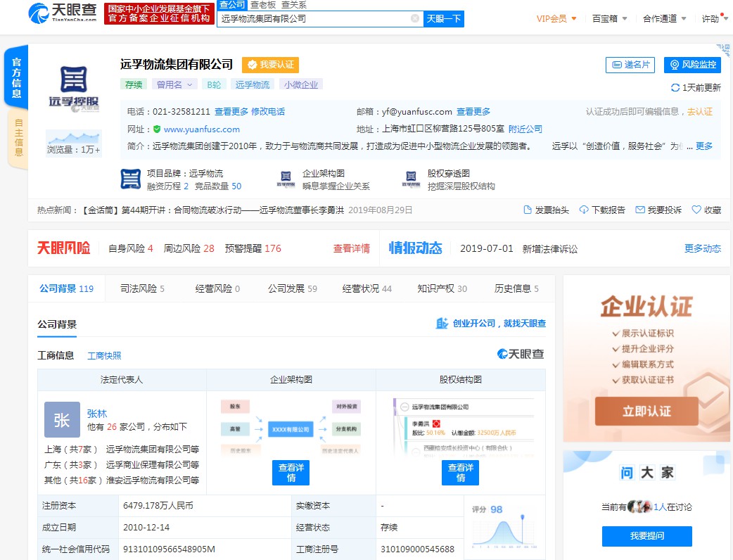Switch to the 查老板 search tab
The height and width of the screenshot is (560, 733).
pyautogui.click(x=263, y=5)
